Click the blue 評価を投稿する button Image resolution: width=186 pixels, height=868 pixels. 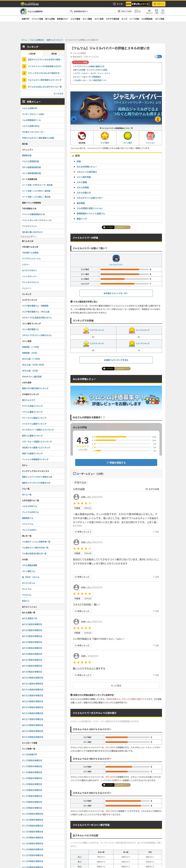(116, 463)
